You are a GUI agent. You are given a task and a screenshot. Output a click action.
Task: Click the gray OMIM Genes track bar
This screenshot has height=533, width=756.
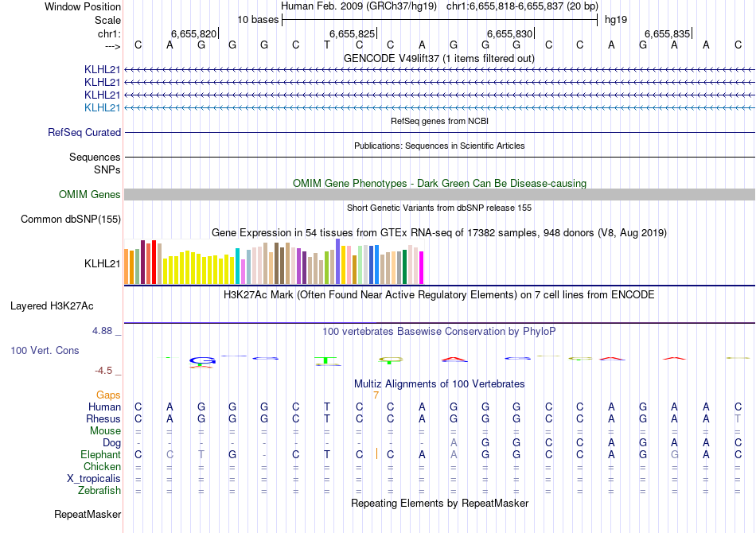(439, 195)
